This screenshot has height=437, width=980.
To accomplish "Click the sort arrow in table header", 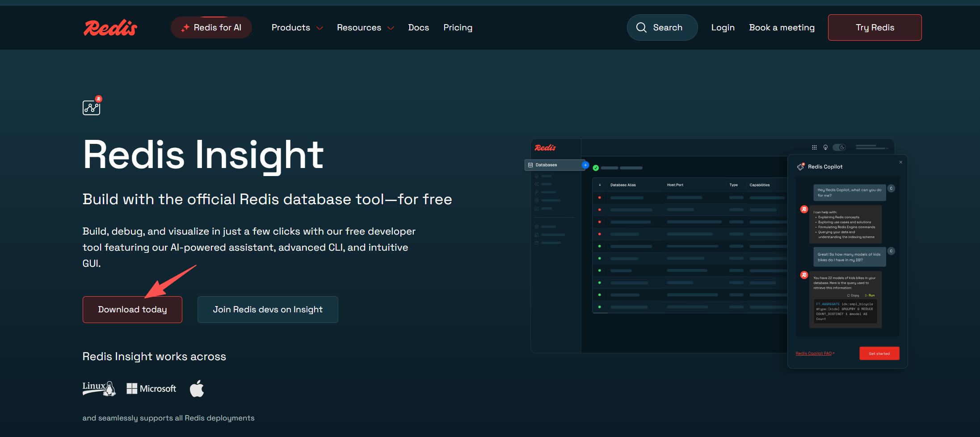I will 600,185.
